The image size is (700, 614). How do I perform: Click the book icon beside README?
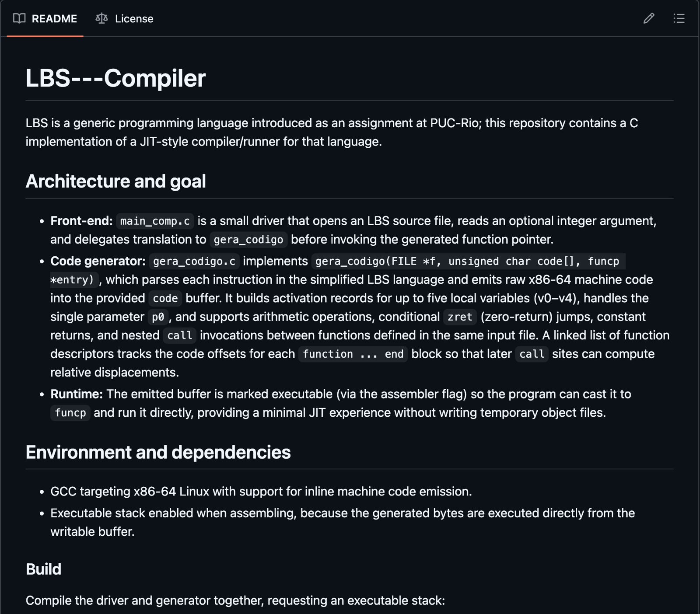click(19, 18)
